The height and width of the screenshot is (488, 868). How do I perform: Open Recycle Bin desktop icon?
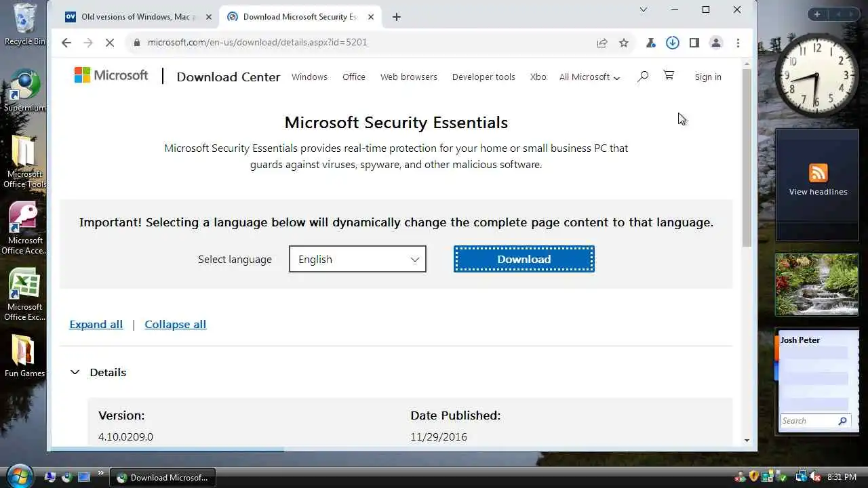[25, 24]
